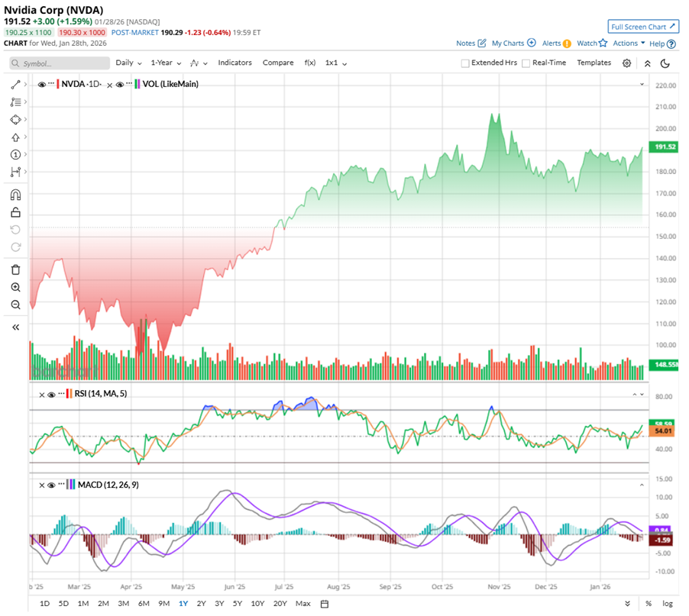Toggle the magnet snap mode icon
Viewport: 689px width, 616px height.
pyautogui.click(x=15, y=195)
